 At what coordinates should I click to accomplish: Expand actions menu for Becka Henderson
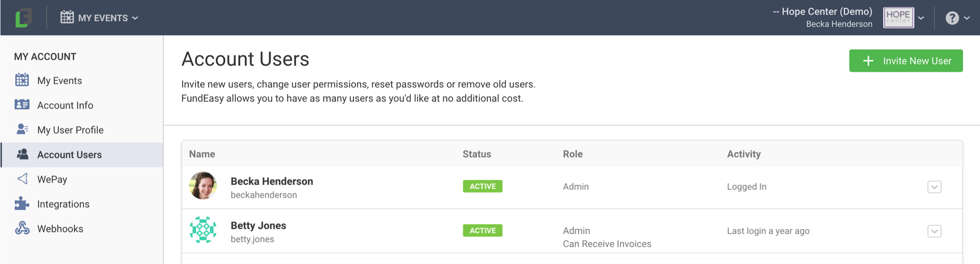click(934, 187)
